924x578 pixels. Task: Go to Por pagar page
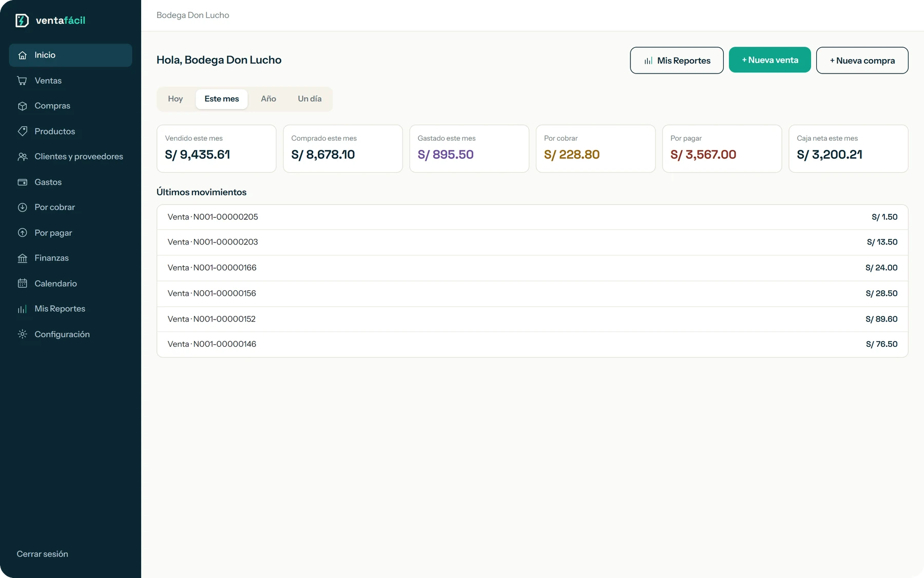click(70, 233)
